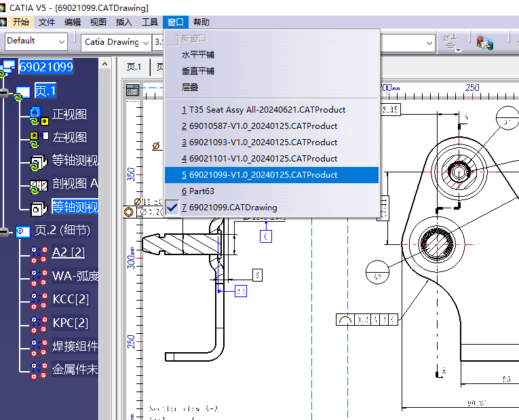
Task: Click the A2 [2] 2D component icon
Action: coord(39,254)
